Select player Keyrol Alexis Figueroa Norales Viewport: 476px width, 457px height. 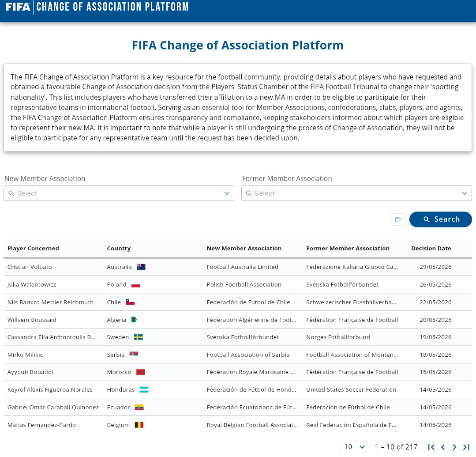tap(50, 389)
